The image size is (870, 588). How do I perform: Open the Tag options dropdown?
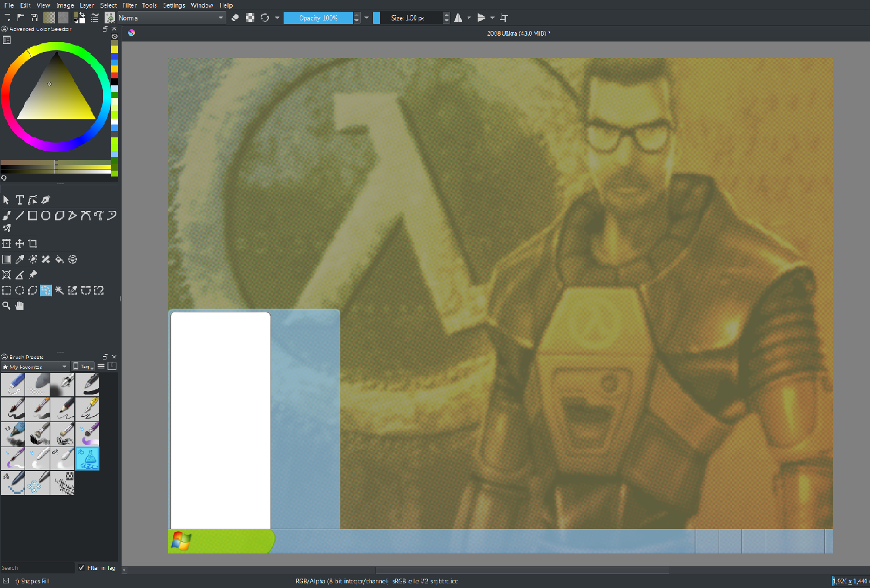tap(84, 366)
